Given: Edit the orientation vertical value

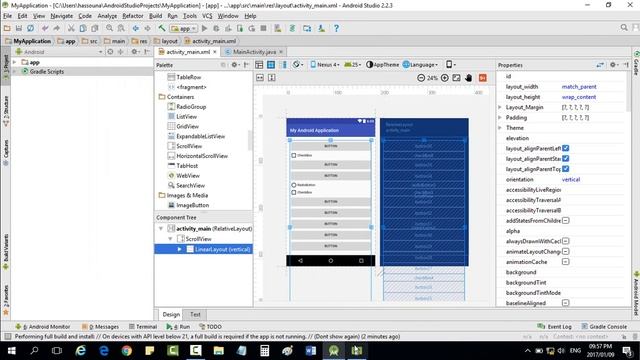Looking at the screenshot, I should [571, 179].
